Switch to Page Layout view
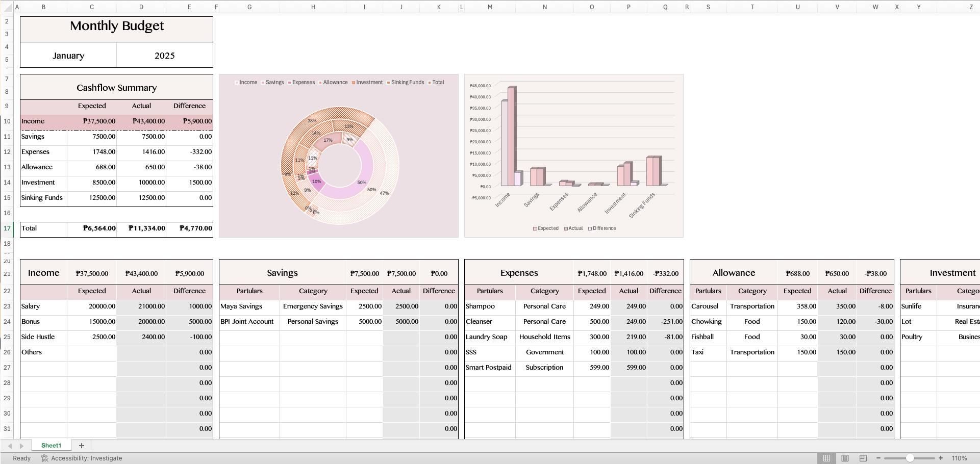Viewport: 980px width, 464px height. click(845, 458)
